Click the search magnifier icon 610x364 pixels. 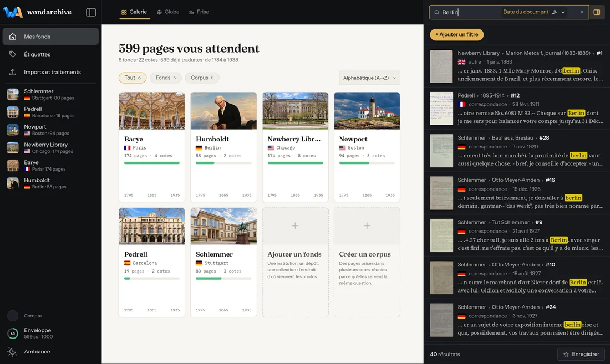pyautogui.click(x=436, y=12)
